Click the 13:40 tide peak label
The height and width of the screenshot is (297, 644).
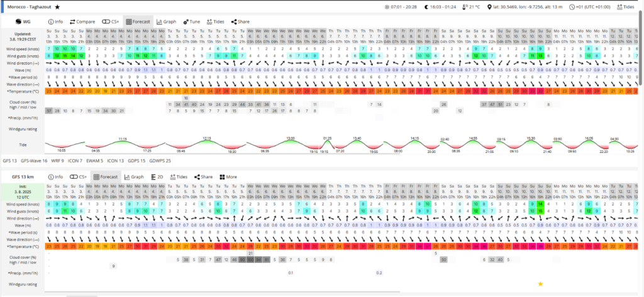[357, 138]
